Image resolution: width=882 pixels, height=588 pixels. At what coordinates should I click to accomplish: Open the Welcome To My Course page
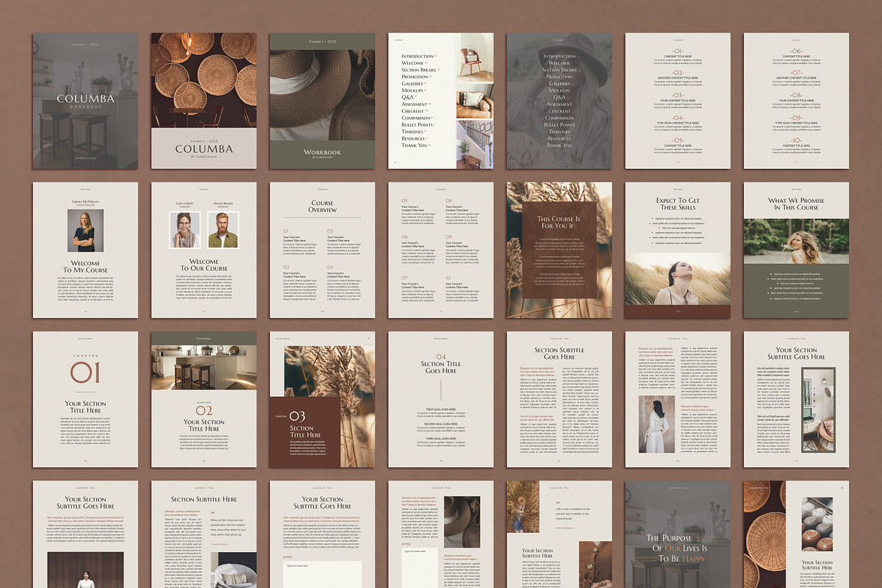coord(85,251)
